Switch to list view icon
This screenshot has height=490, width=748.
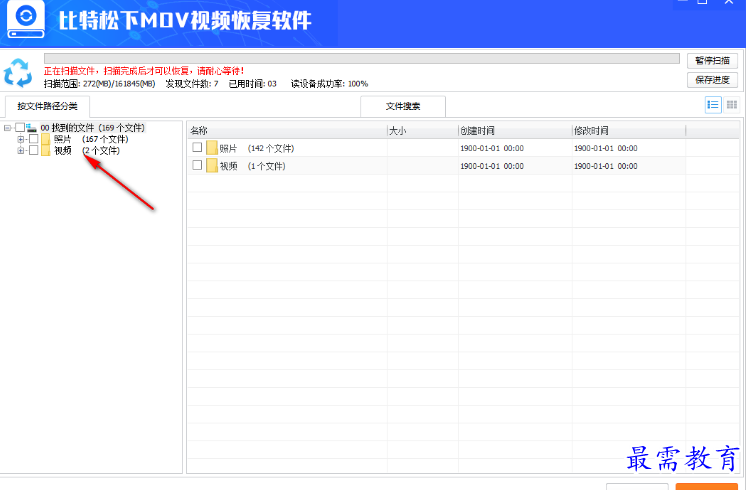click(713, 105)
